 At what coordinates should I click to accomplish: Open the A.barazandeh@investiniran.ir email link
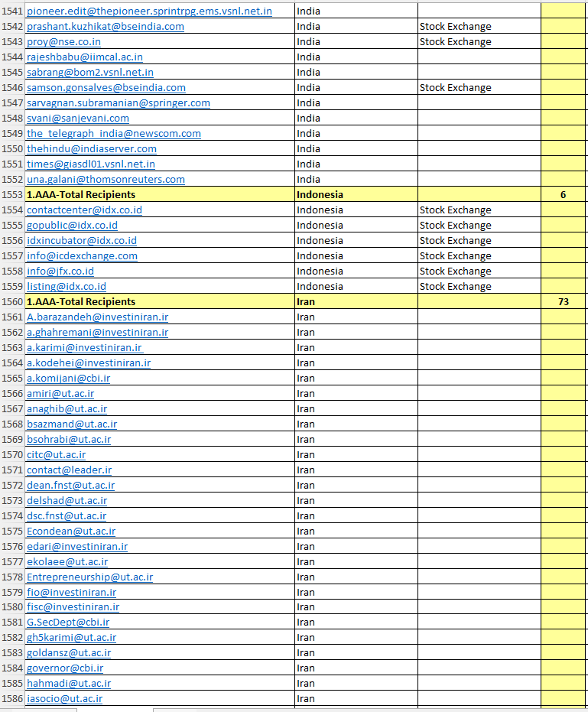[x=98, y=317]
